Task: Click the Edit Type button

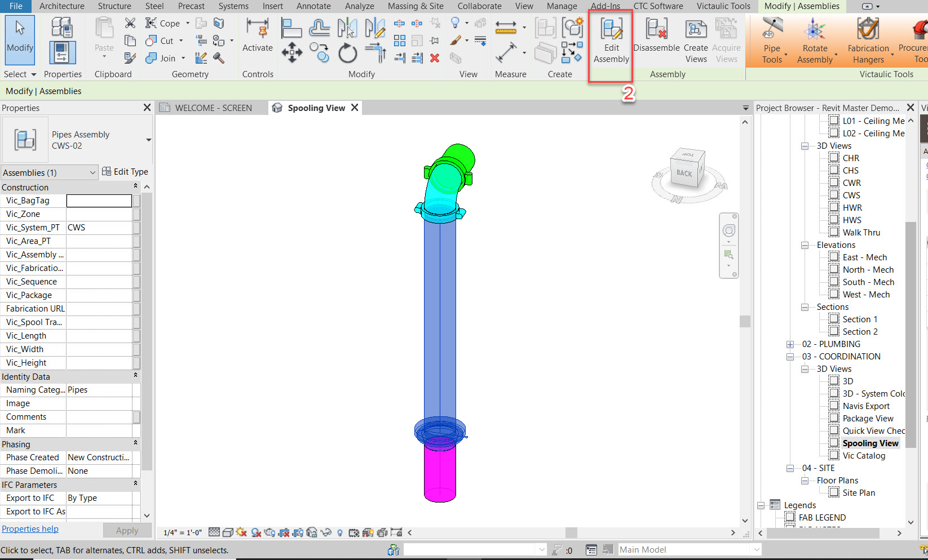Action: pos(125,172)
